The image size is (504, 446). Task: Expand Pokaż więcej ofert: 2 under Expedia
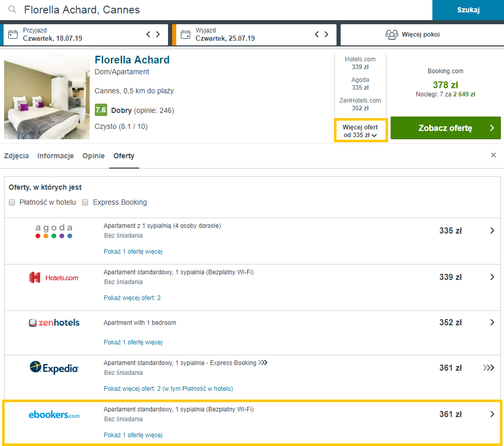[168, 388]
